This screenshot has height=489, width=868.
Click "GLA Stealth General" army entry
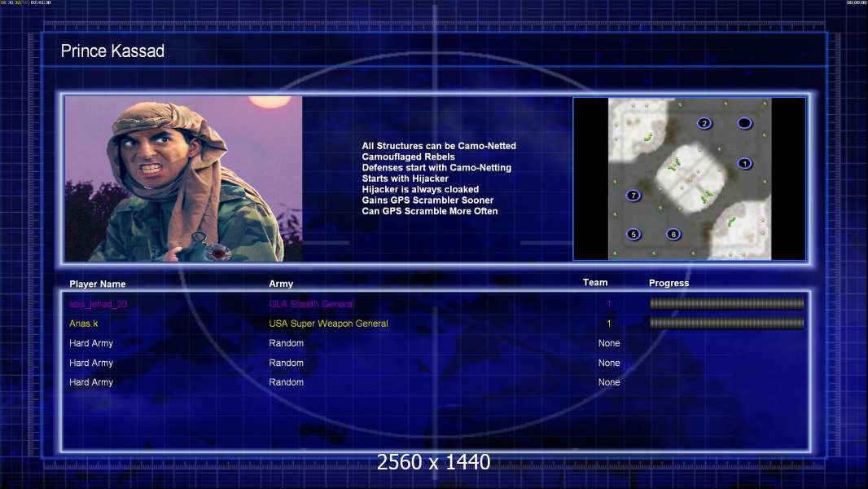(311, 304)
